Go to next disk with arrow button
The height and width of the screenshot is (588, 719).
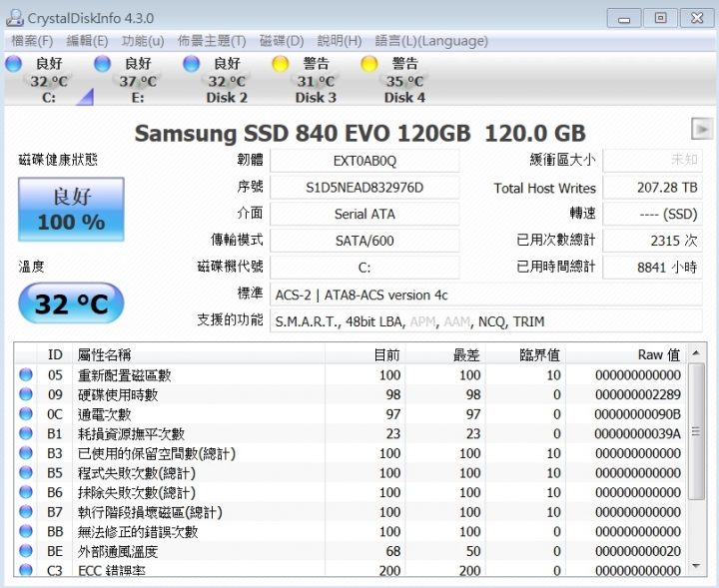click(702, 129)
